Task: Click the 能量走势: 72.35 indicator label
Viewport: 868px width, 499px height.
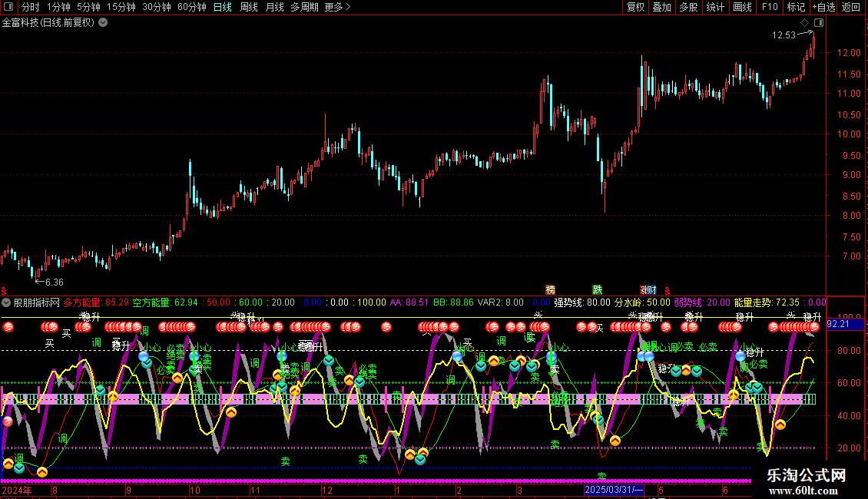Action: point(767,302)
